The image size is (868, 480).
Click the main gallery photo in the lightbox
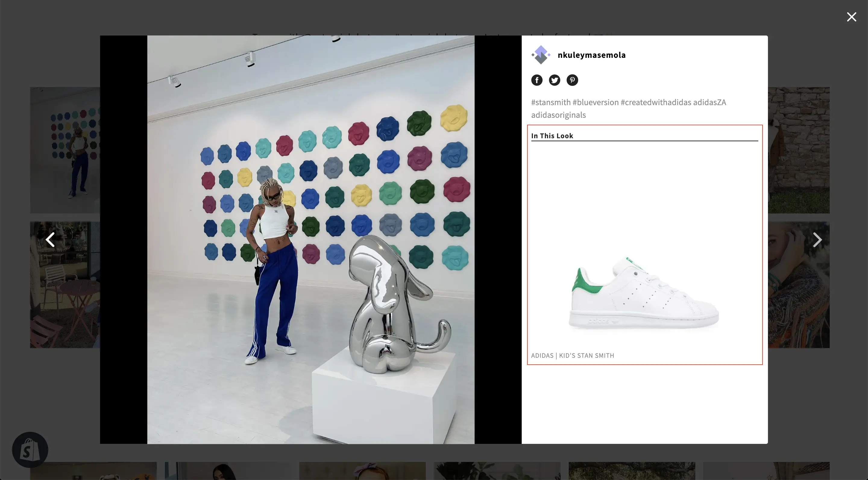311,240
